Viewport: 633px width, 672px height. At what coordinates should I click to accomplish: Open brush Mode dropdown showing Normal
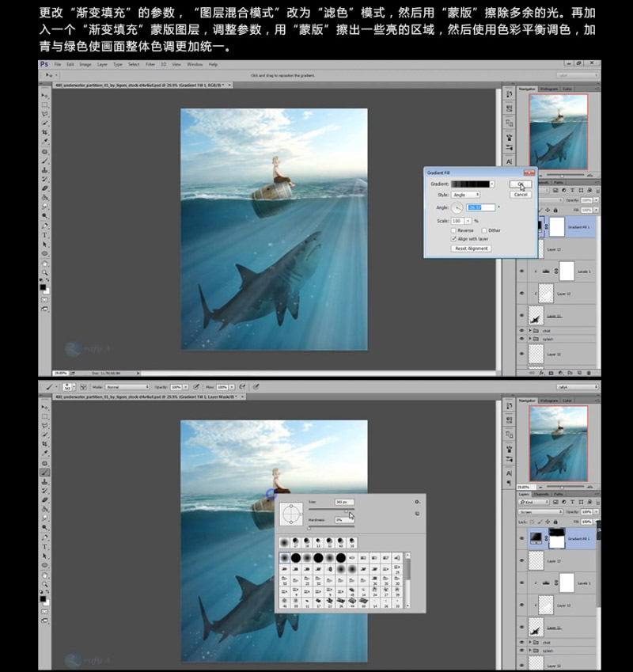(127, 387)
